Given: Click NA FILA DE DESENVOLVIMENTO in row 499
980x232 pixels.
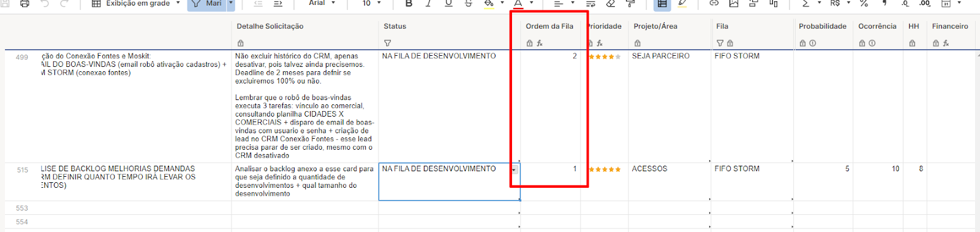Looking at the screenshot, I should tap(439, 56).
